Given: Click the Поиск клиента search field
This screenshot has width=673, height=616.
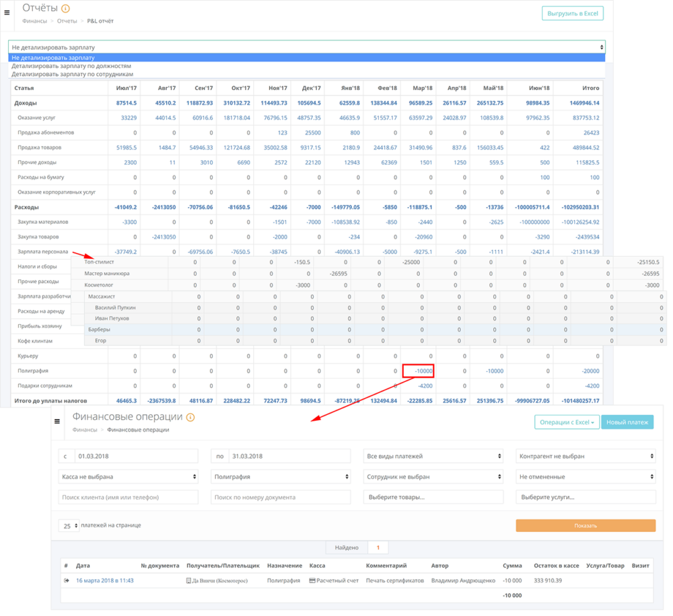Looking at the screenshot, I should (x=128, y=497).
